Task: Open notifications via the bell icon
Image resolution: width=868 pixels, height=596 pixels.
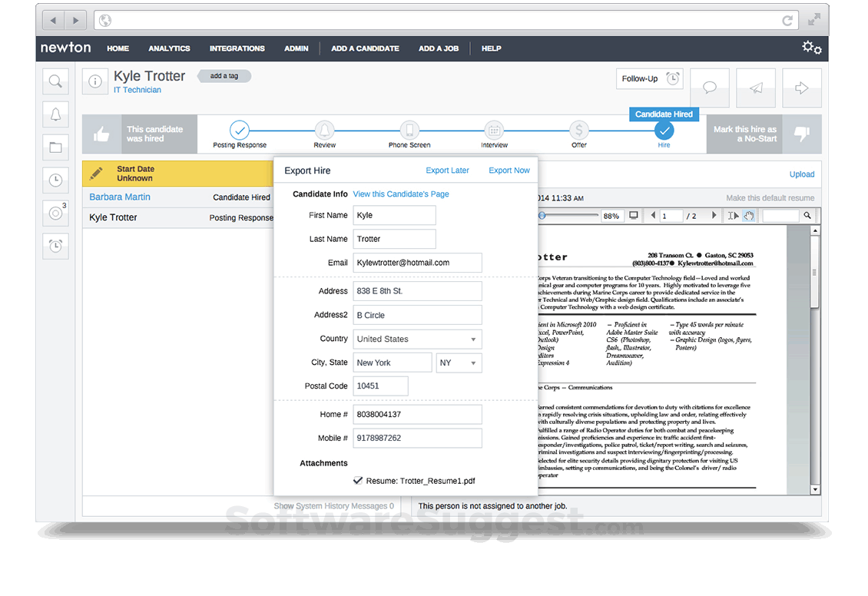Action: pos(55,114)
